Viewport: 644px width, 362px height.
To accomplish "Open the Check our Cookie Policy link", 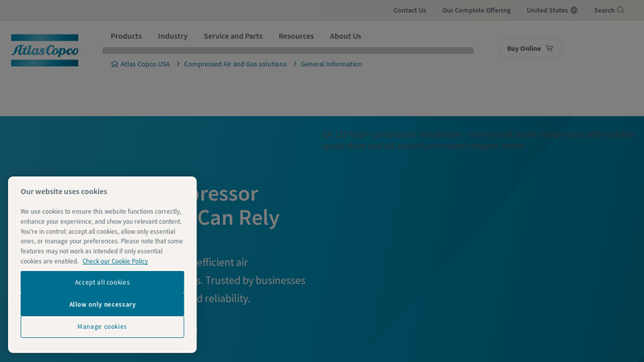I will tap(115, 261).
